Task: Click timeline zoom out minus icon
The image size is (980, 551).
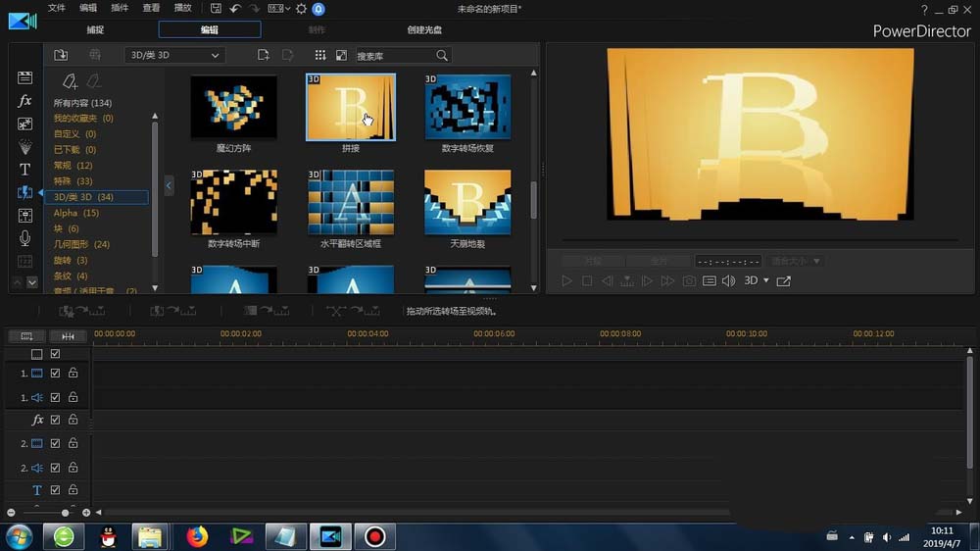Action: (11, 513)
